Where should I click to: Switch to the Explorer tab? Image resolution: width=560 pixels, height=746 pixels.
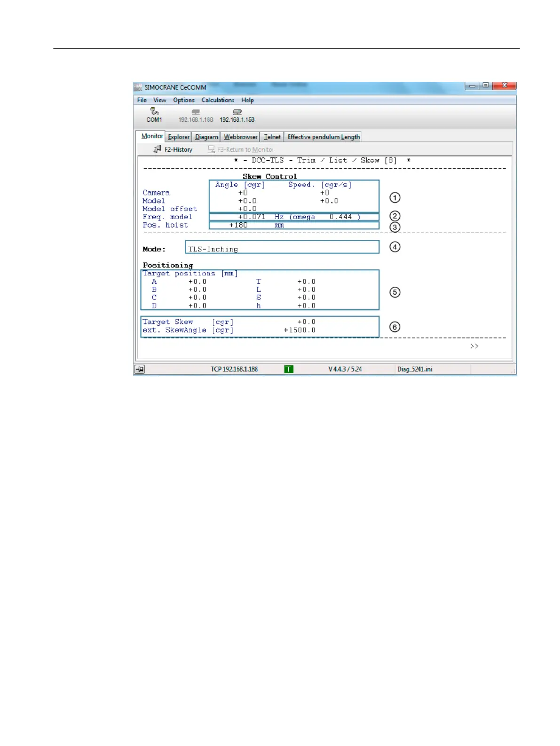point(179,137)
